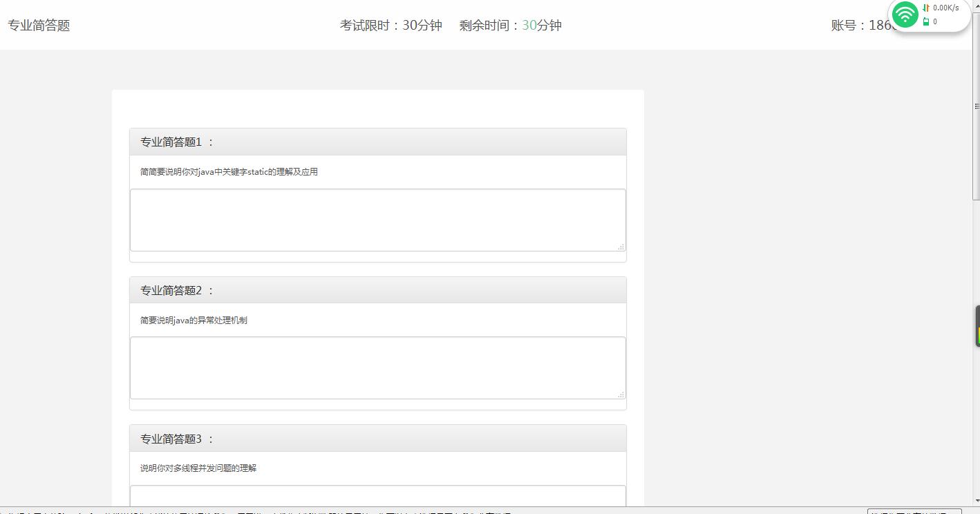
Task: Click the page vertical scrollbar thumb
Action: coord(977,106)
